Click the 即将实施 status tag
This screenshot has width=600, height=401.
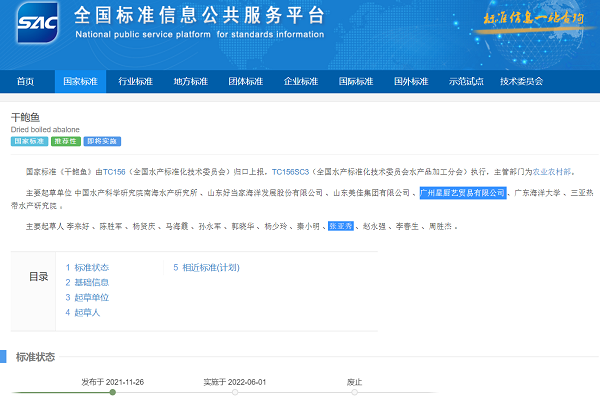tap(102, 142)
